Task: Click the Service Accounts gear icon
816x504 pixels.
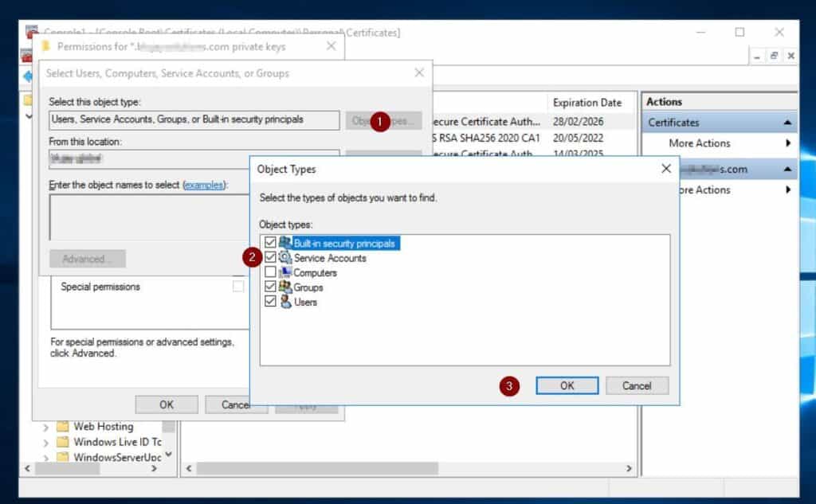Action: (285, 257)
